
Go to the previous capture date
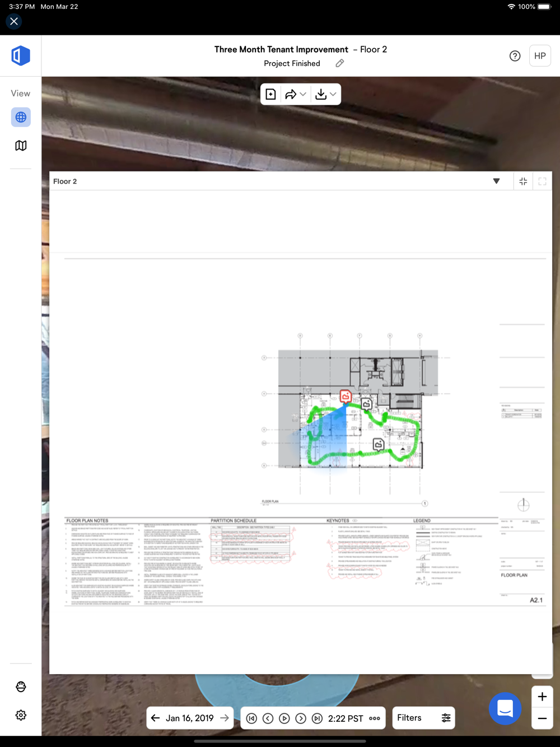click(x=156, y=718)
